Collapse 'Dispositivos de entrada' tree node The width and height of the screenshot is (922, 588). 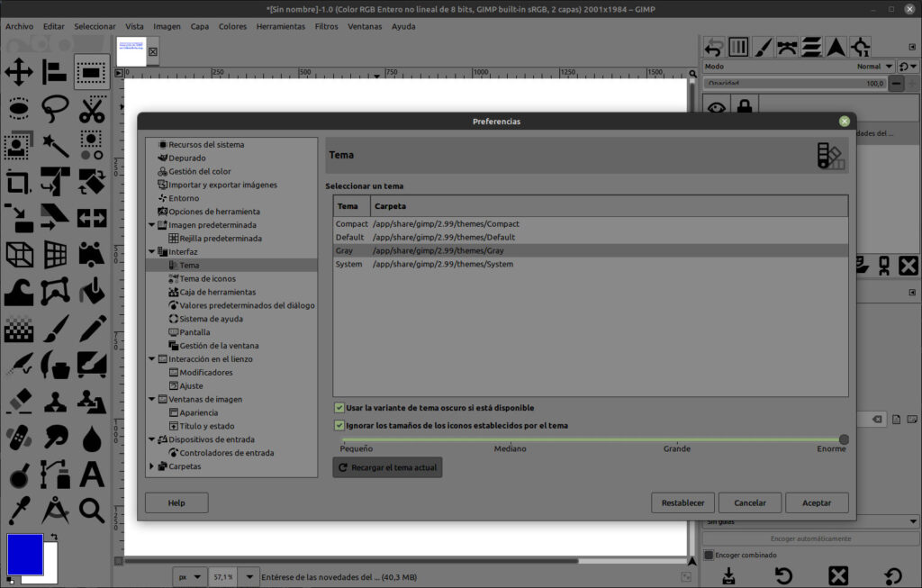[x=151, y=439]
